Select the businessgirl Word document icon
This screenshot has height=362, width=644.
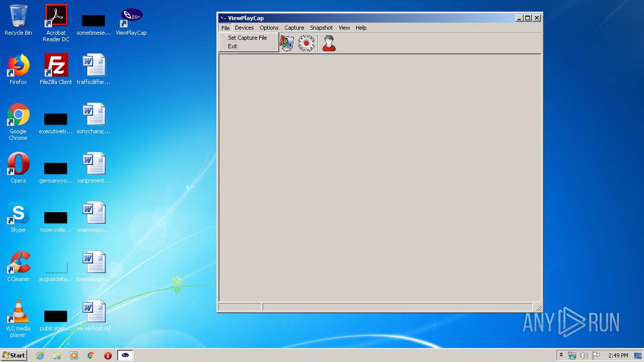[94, 266]
